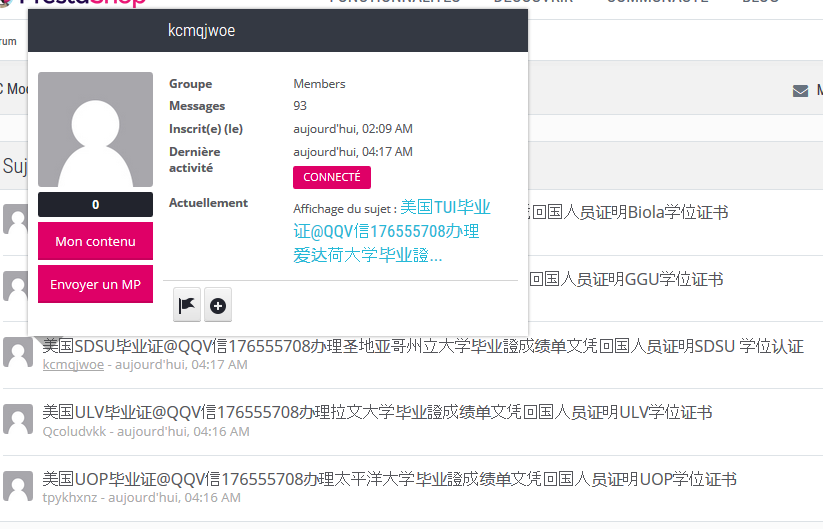
Task: Open the TUI topic link in popup
Action: (x=392, y=231)
